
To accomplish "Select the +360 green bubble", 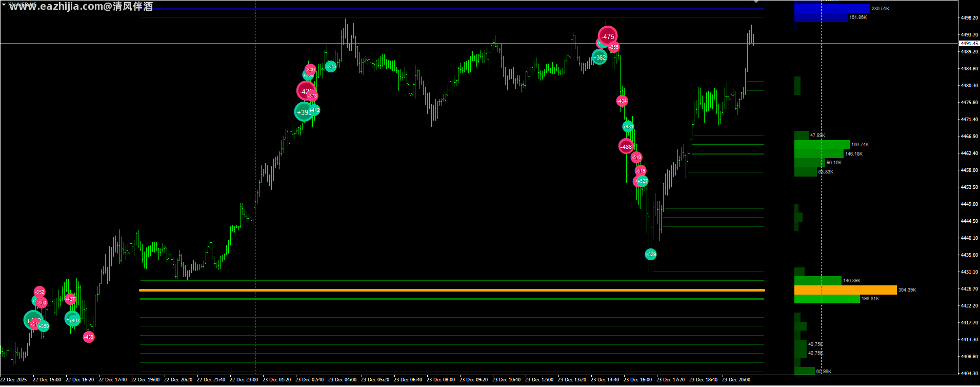I will [44, 326].
